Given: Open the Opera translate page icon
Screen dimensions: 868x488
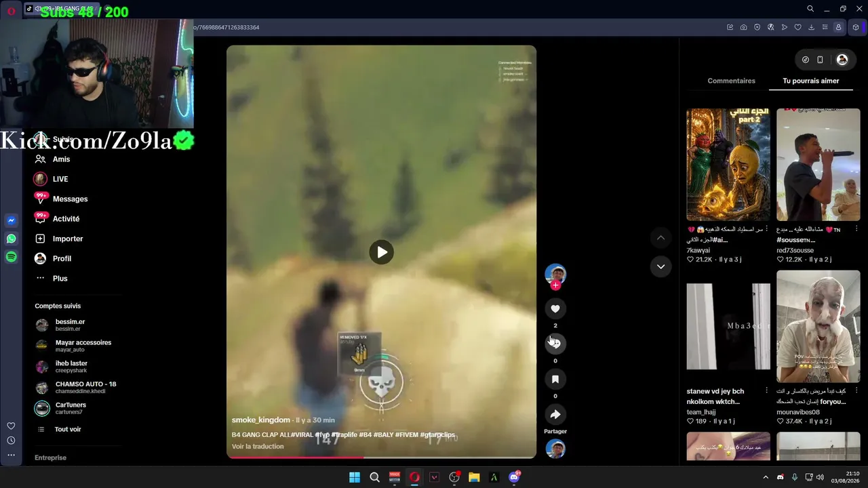Looking at the screenshot, I should (771, 27).
